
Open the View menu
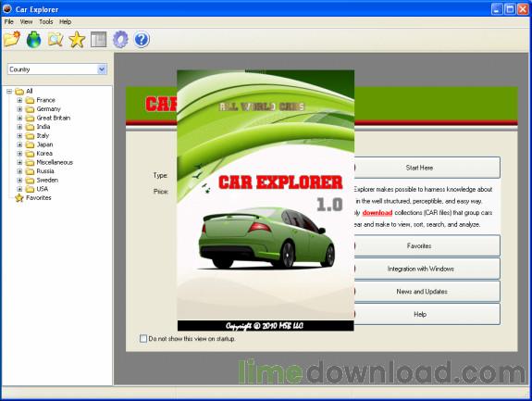click(x=26, y=21)
